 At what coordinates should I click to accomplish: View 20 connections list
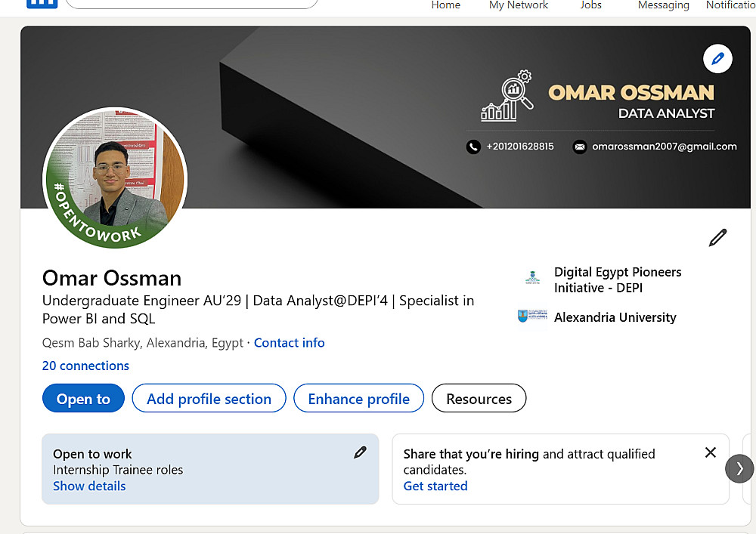(x=86, y=366)
